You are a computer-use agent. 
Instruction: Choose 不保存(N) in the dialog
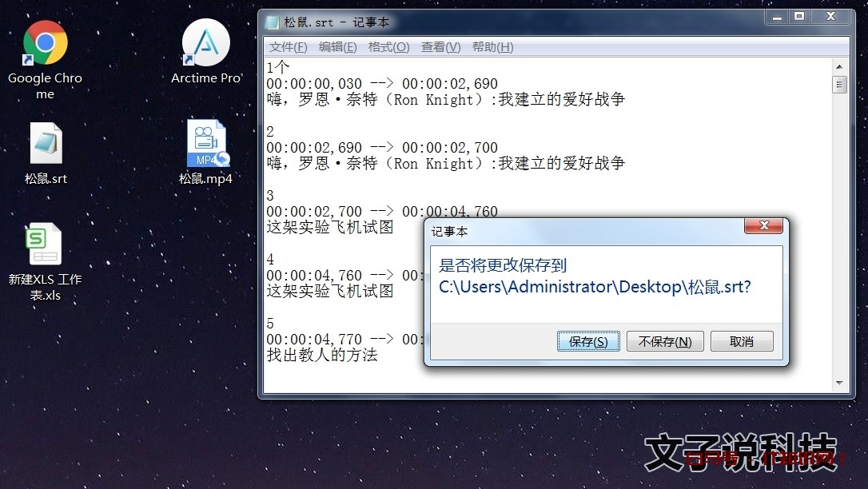click(665, 341)
